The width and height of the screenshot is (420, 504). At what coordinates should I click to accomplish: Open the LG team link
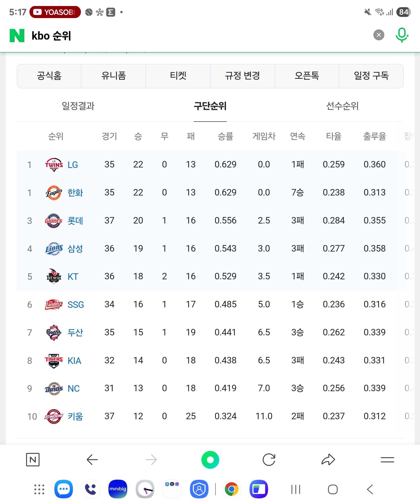[73, 165]
